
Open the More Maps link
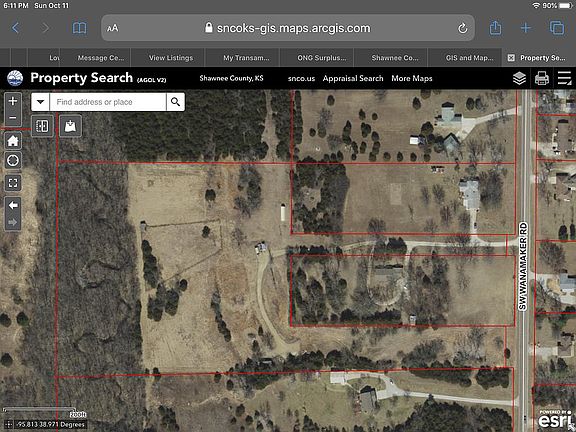(x=412, y=78)
